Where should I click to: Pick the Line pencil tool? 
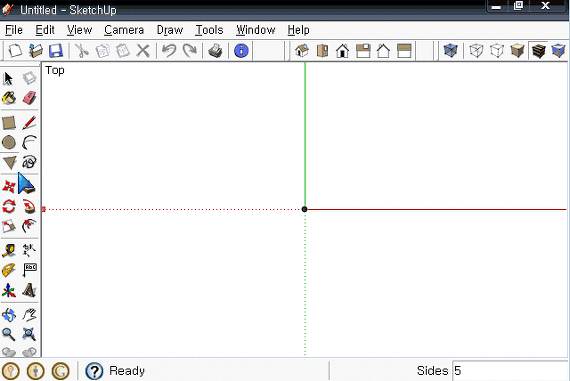tap(29, 123)
